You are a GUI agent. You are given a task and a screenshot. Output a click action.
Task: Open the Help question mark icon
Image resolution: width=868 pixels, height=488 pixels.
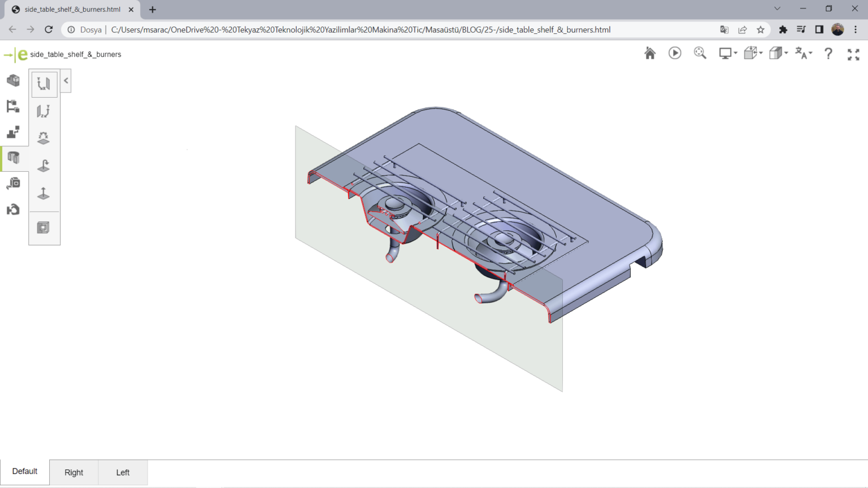tap(828, 53)
